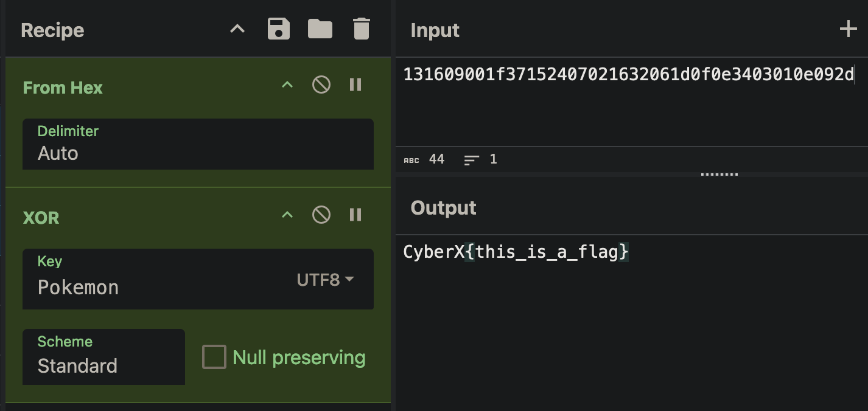Image resolution: width=868 pixels, height=411 pixels.
Task: Set breakpoint on From Hex operation
Action: click(356, 85)
